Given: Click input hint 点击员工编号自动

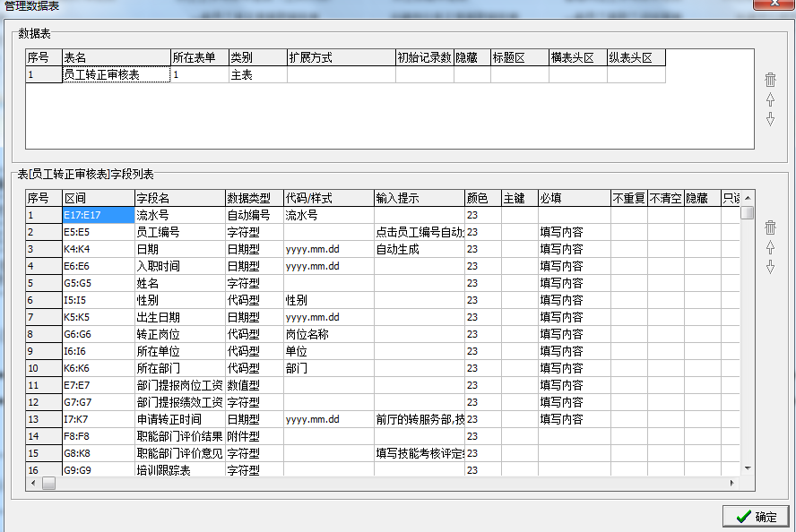Looking at the screenshot, I should pyautogui.click(x=420, y=232).
